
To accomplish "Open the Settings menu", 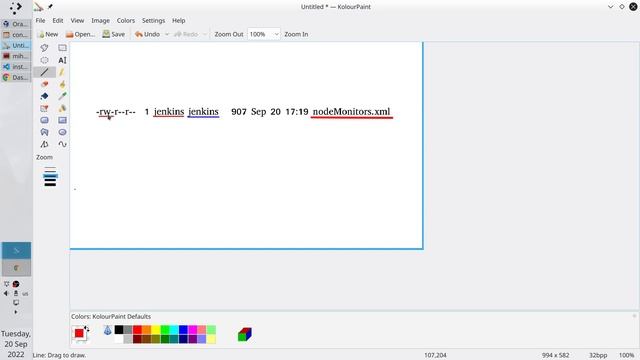I will (x=153, y=20).
